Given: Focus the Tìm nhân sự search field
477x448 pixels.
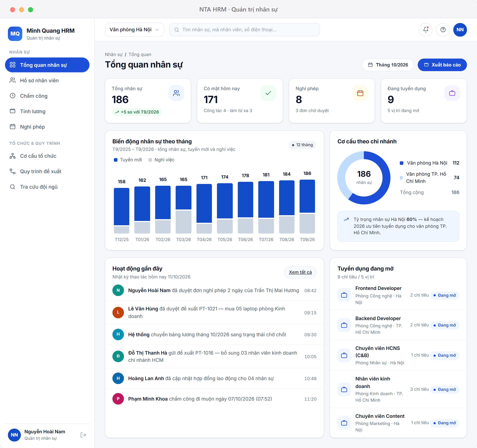Looking at the screenshot, I should coord(244,29).
